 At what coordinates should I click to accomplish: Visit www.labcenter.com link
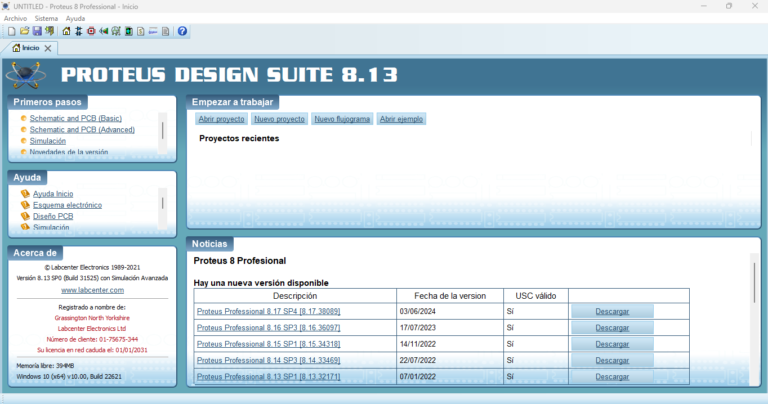coord(92,290)
